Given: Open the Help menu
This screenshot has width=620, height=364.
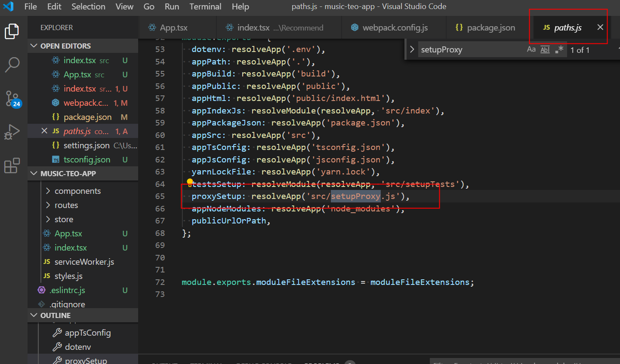Looking at the screenshot, I should 240,6.
